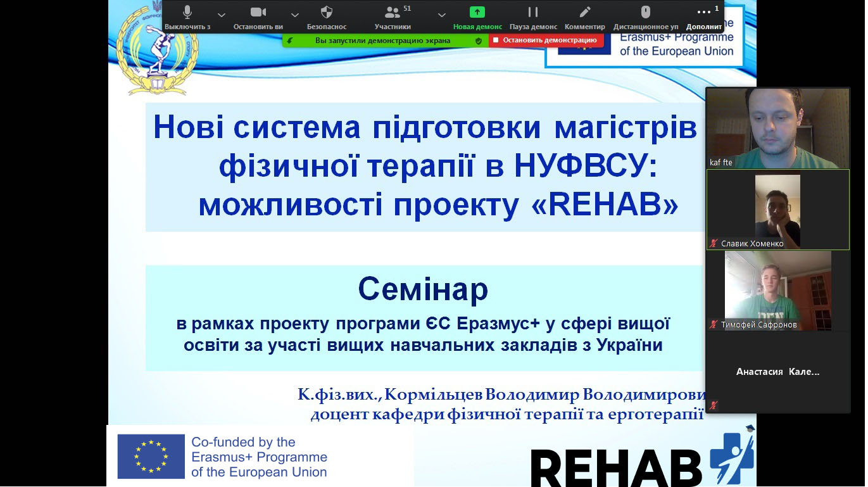Open Дополнит more options menu

click(704, 17)
